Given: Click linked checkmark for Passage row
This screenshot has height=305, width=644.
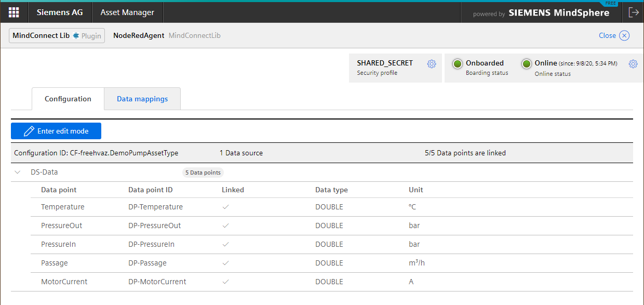Looking at the screenshot, I should tap(225, 263).
